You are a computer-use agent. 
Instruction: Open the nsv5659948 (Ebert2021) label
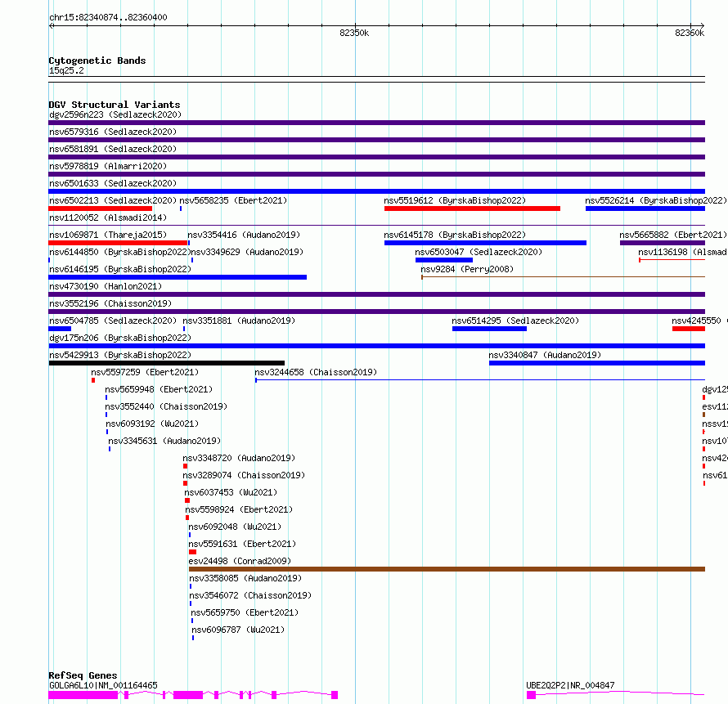coord(159,389)
